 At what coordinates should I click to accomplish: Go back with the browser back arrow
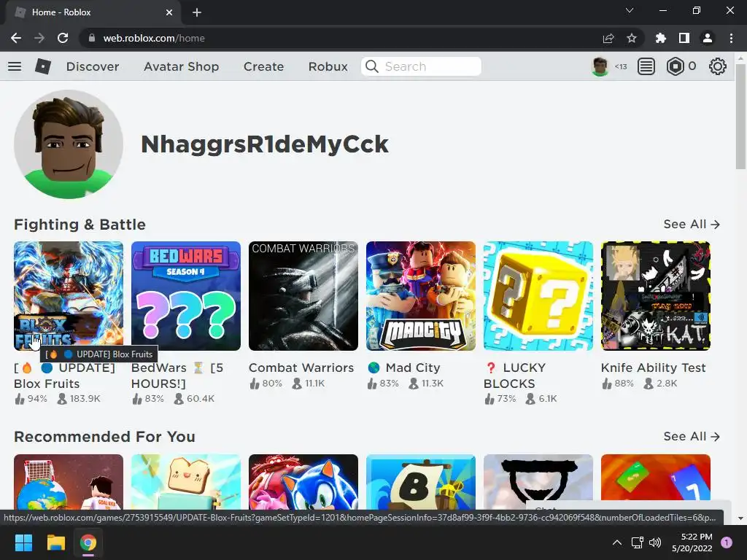point(16,38)
